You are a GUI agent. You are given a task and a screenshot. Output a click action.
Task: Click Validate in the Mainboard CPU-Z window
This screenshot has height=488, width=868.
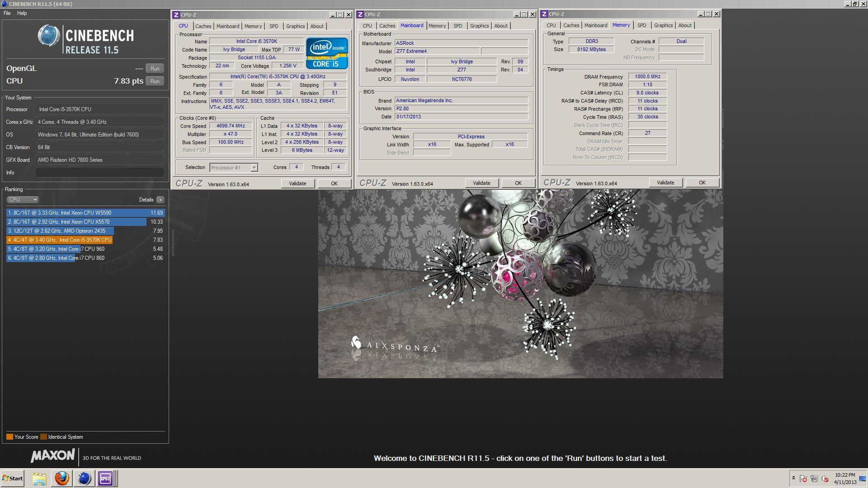click(481, 183)
